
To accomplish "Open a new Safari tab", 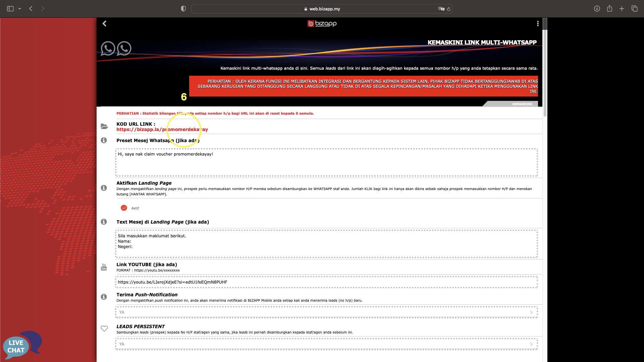I will click(x=622, y=9).
